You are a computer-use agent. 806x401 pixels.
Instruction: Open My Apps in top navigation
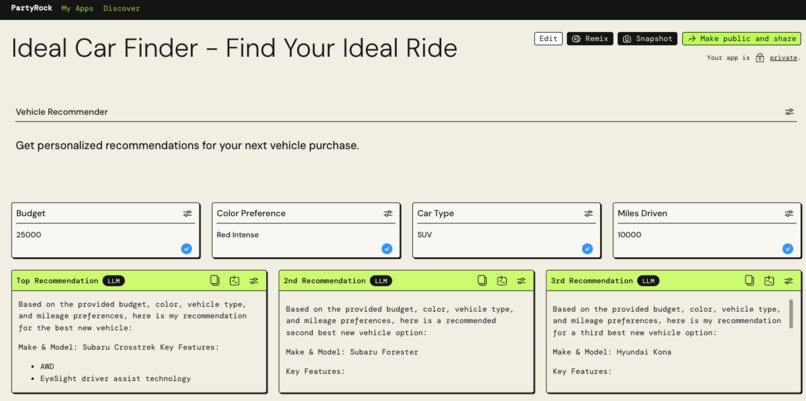click(x=77, y=8)
